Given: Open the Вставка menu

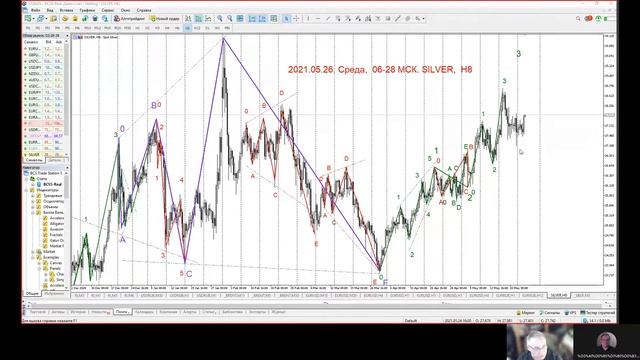Looking at the screenshot, I should click(x=67, y=10).
